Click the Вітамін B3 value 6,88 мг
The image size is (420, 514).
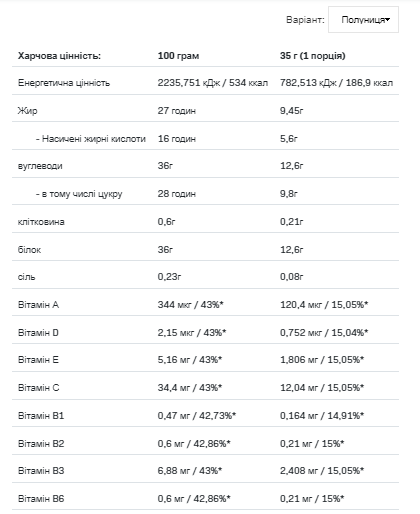coord(174,471)
